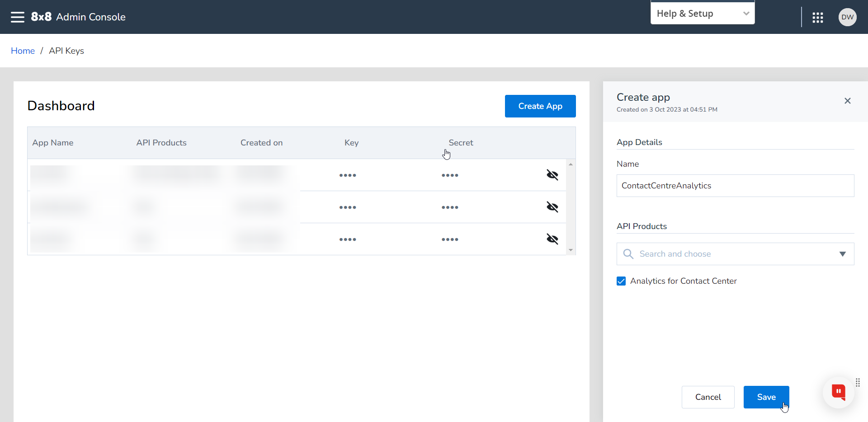Close the Create app panel
868x422 pixels.
848,101
